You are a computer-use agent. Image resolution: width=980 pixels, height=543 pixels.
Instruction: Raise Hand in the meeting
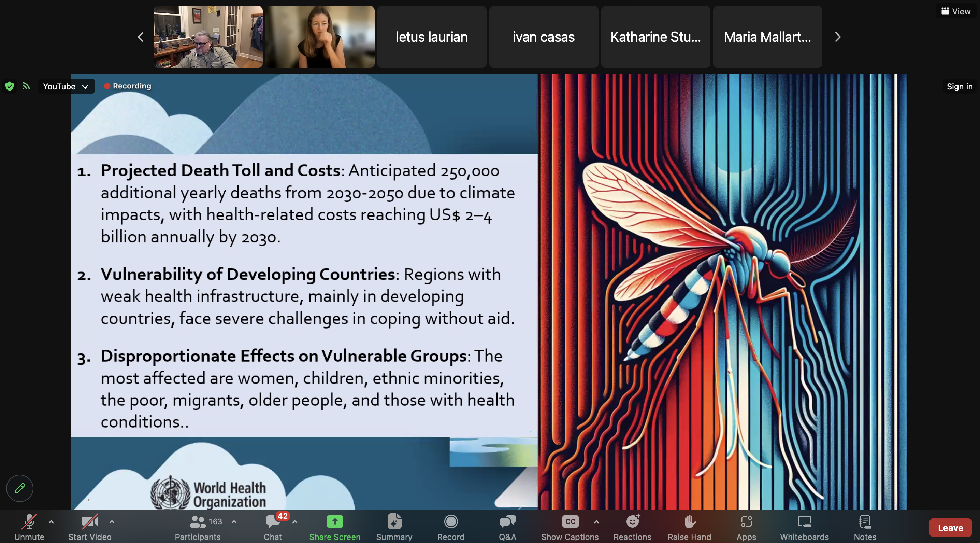tap(689, 527)
